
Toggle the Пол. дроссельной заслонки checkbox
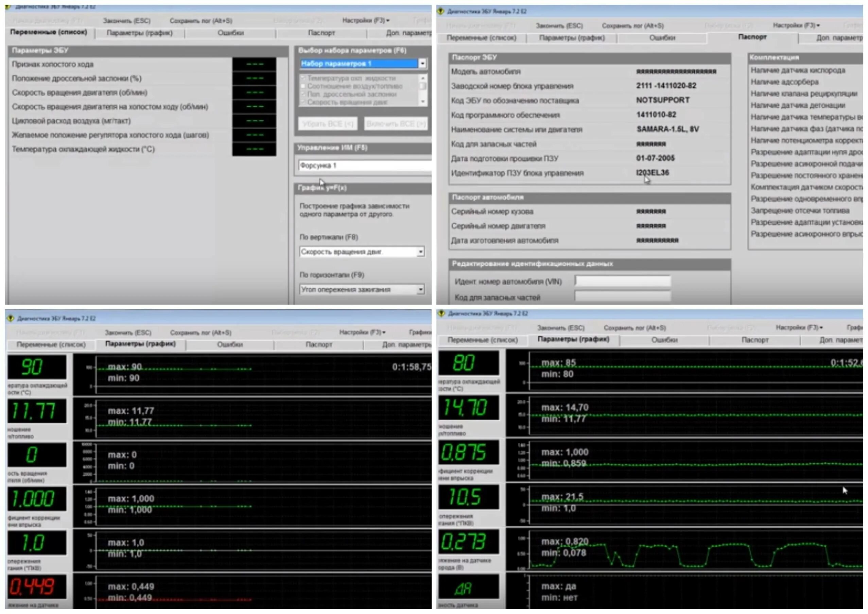303,94
